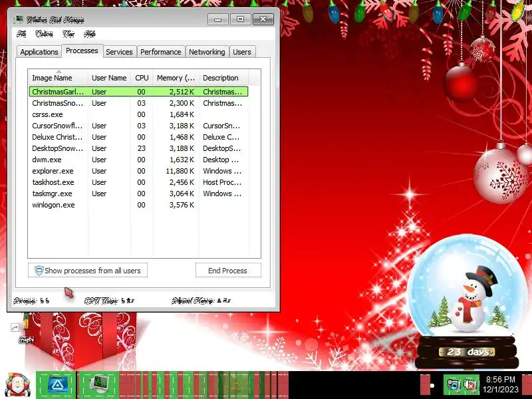The height and width of the screenshot is (399, 532).
Task: Open the Options menu
Action: coord(44,34)
